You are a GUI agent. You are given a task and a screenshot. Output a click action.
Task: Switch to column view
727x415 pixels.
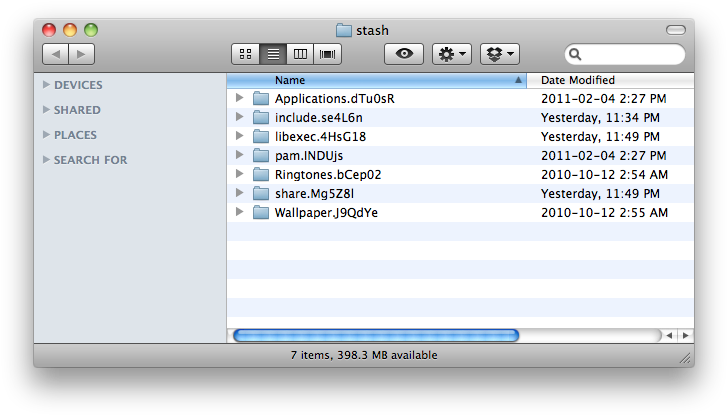(x=300, y=54)
